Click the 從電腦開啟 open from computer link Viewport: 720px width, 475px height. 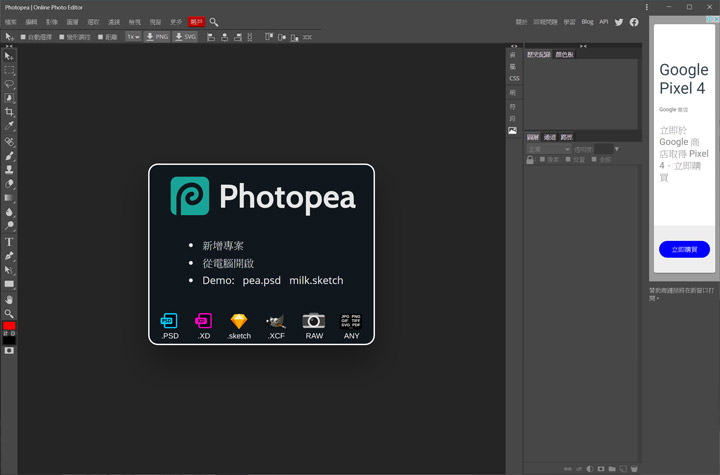tap(228, 263)
